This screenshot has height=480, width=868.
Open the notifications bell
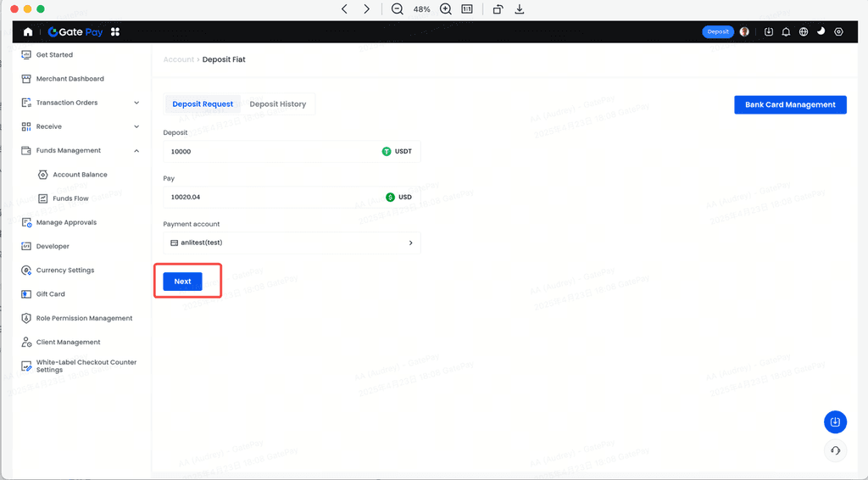pos(786,31)
